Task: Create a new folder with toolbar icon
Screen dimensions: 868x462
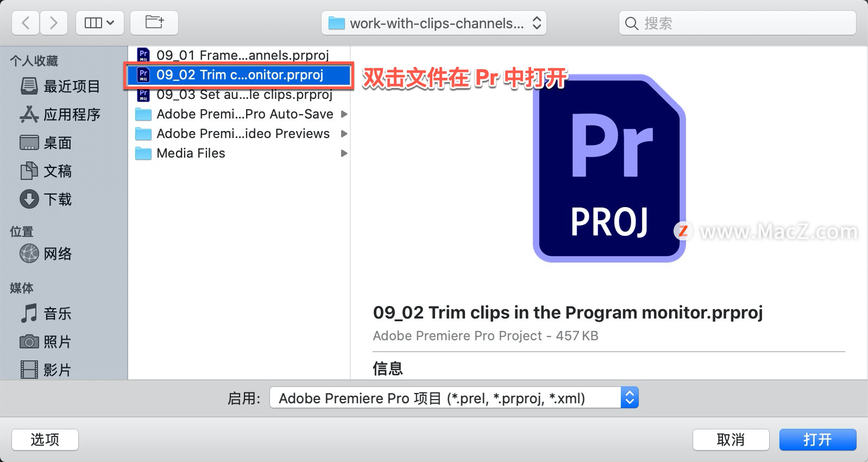Action: [154, 23]
